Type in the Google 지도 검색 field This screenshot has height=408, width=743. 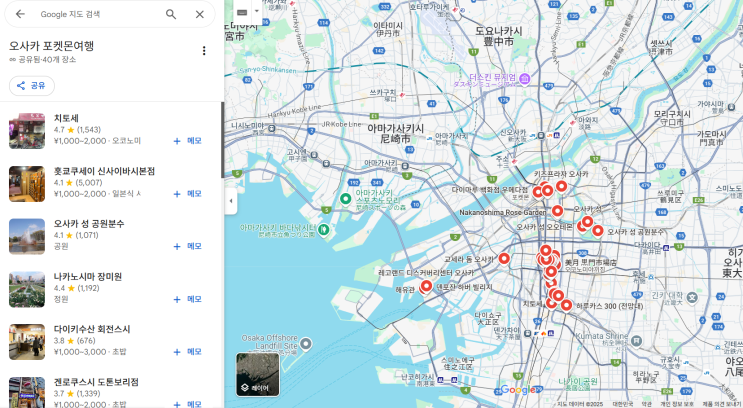pos(95,14)
